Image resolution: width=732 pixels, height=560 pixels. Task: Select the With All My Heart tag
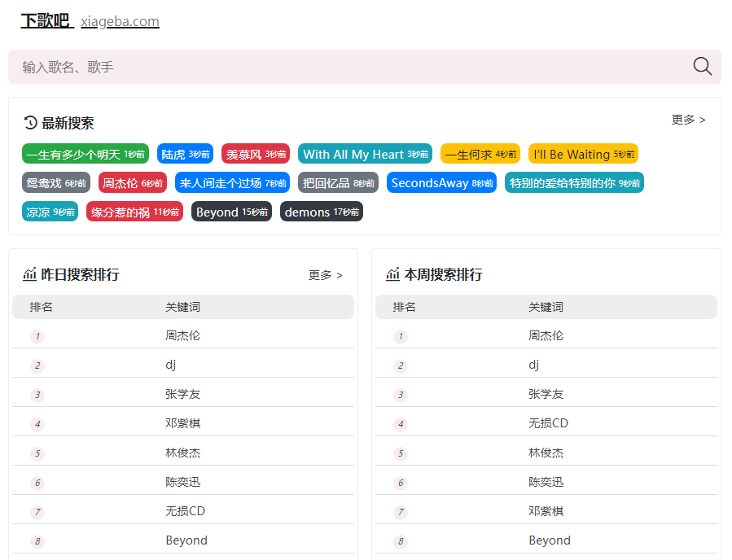[364, 154]
